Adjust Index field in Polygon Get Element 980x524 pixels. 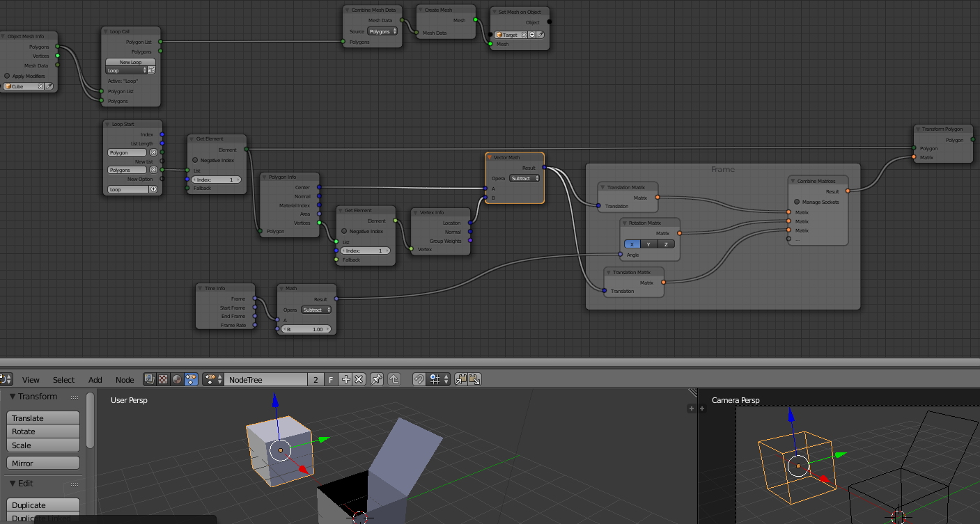click(x=216, y=180)
